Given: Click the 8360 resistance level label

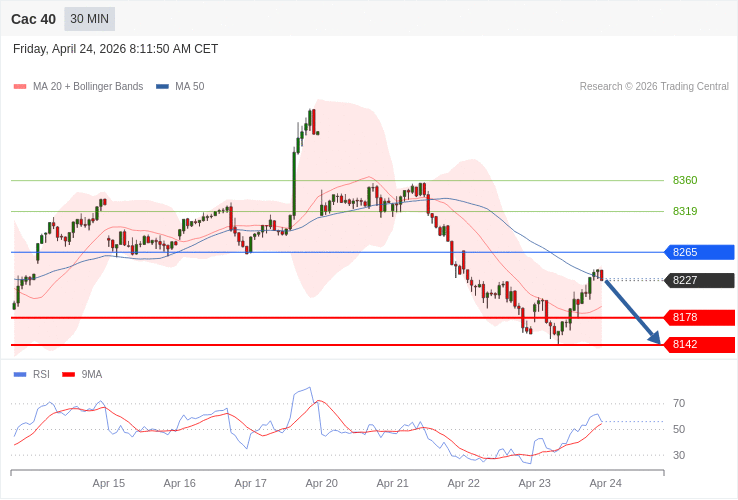Looking at the screenshot, I should click(685, 180).
